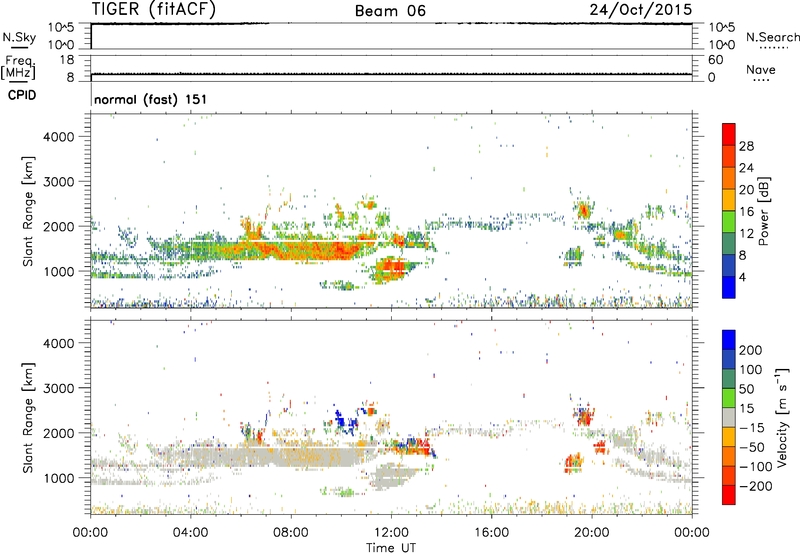Click the 4000 tick on power panel

[58, 137]
